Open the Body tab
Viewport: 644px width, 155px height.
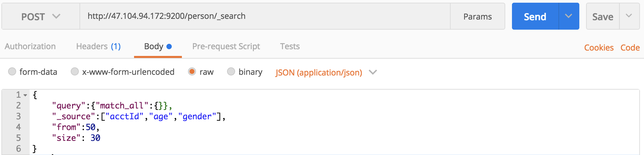pyautogui.click(x=158, y=46)
